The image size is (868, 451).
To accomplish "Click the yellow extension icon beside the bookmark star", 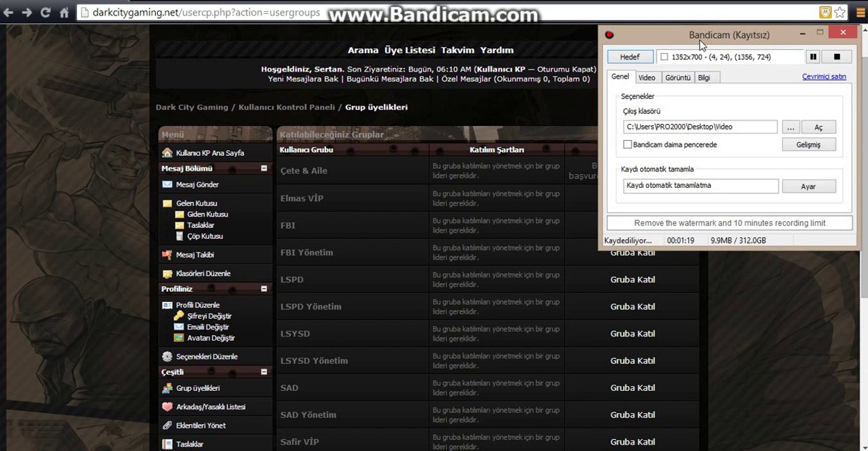I will point(825,12).
